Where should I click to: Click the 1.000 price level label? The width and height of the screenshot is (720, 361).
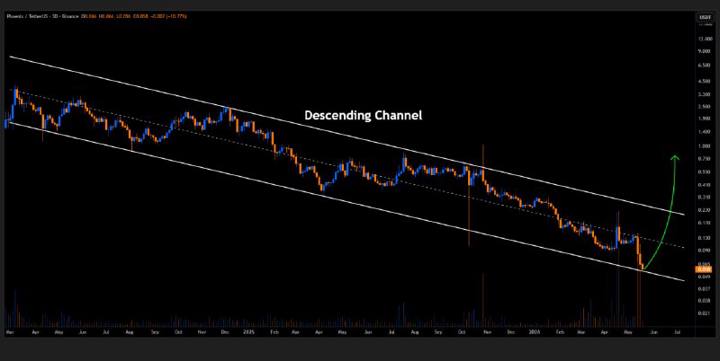pos(703,146)
